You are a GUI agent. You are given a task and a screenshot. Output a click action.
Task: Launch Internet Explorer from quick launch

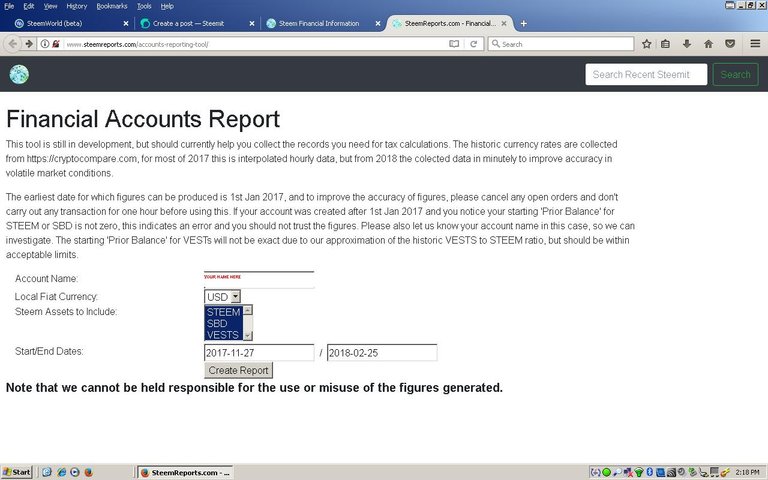click(61, 472)
